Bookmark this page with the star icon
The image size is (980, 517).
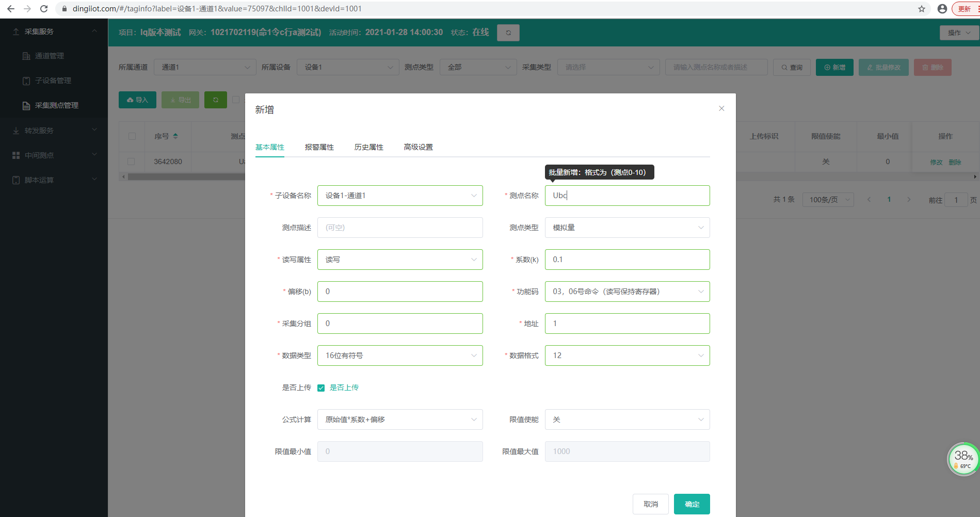pos(922,9)
